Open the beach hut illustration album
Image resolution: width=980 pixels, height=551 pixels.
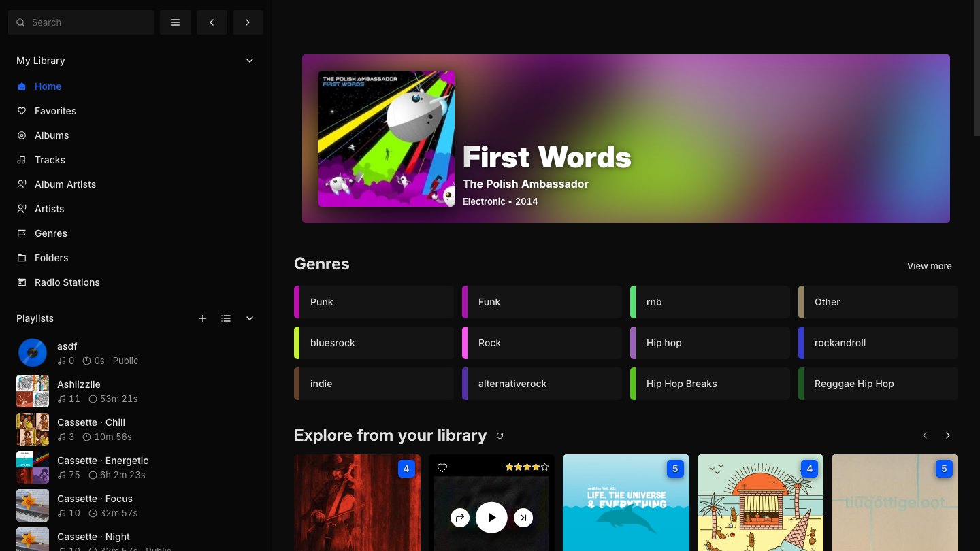760,503
